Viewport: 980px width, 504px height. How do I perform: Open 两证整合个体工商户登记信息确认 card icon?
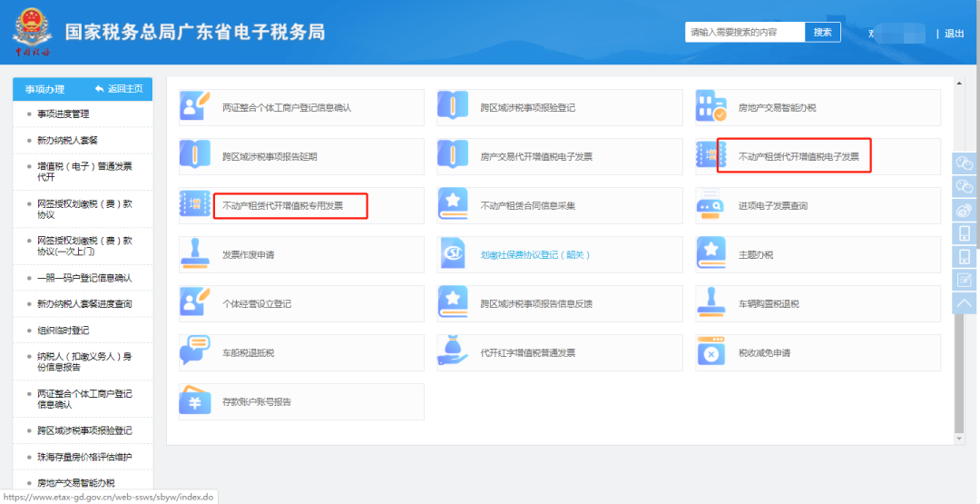(x=195, y=107)
